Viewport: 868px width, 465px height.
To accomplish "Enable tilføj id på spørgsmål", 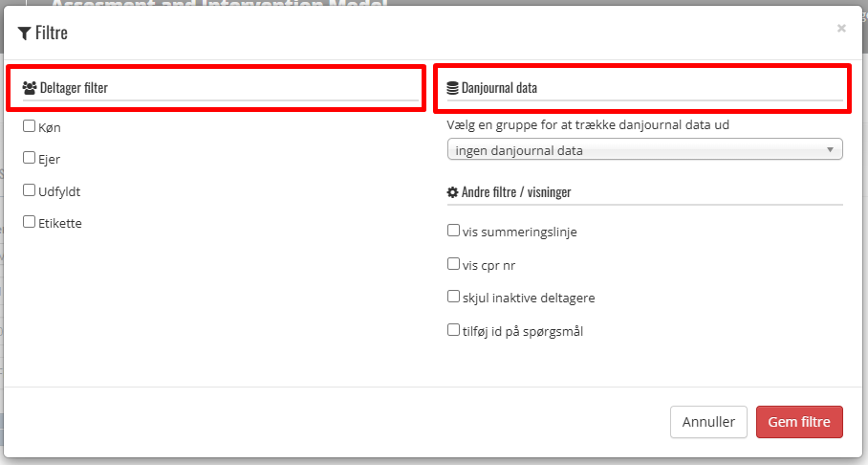I will click(x=454, y=330).
